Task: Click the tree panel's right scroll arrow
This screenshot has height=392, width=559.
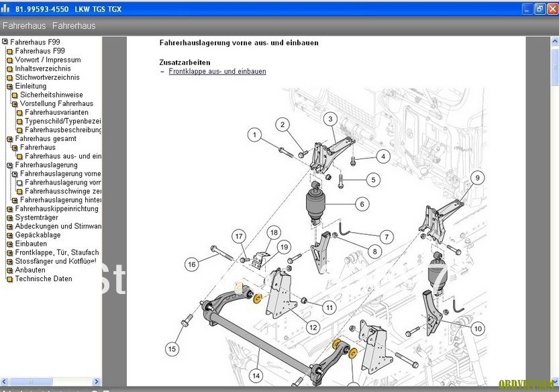Action: pos(97,381)
